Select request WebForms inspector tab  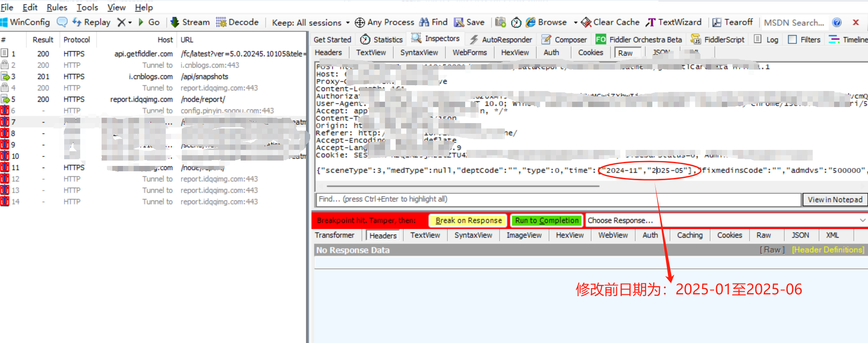coord(470,53)
